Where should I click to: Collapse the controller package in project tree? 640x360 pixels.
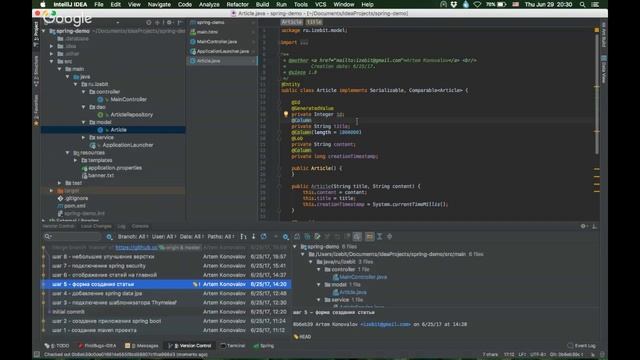click(84, 92)
